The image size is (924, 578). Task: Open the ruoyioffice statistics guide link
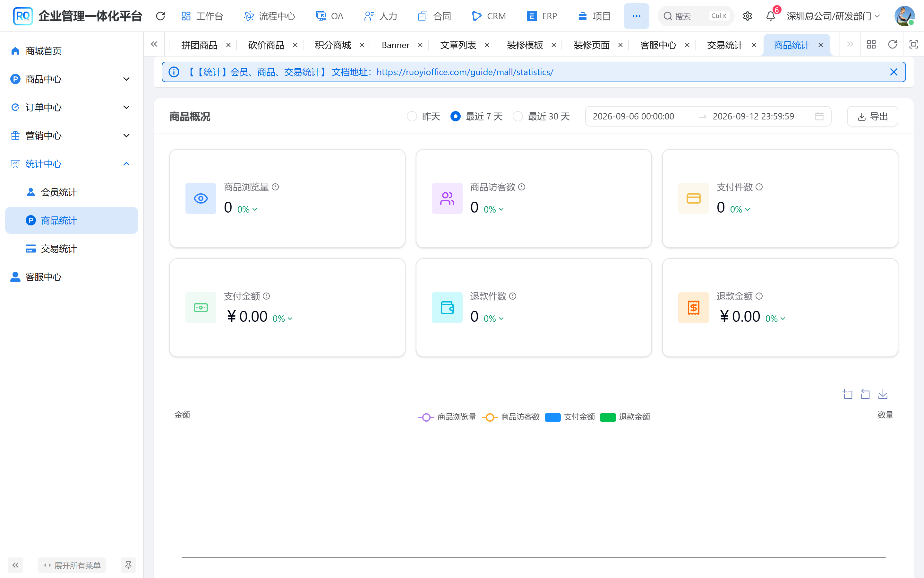tap(465, 72)
